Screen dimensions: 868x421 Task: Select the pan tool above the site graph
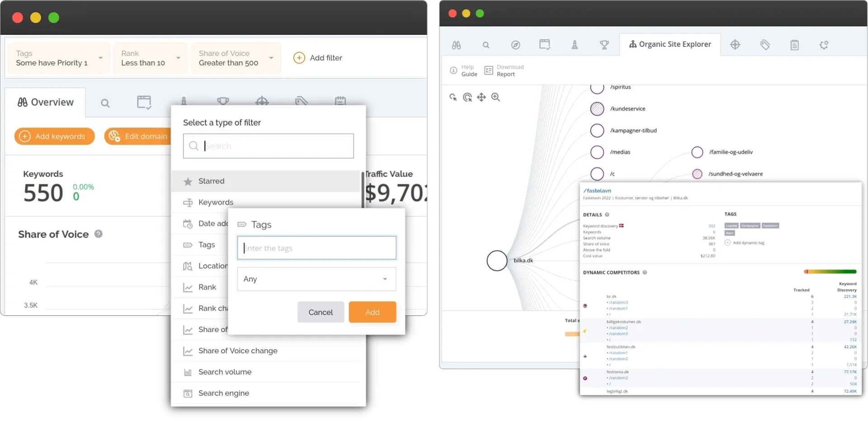[482, 97]
